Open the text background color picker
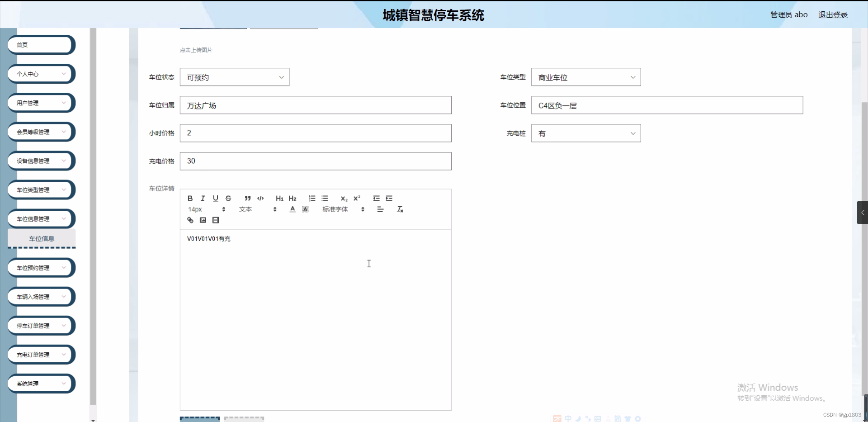 click(305, 209)
